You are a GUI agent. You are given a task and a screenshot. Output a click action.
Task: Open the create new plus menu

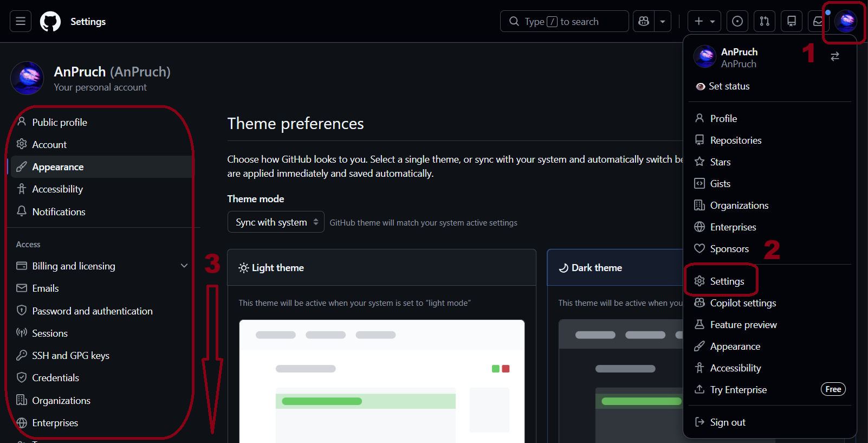tap(704, 21)
